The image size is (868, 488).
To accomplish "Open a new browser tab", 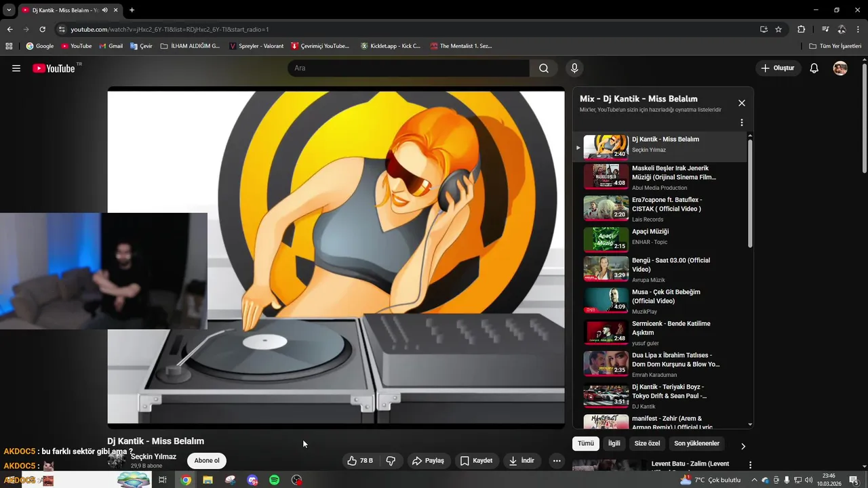I will click(132, 10).
